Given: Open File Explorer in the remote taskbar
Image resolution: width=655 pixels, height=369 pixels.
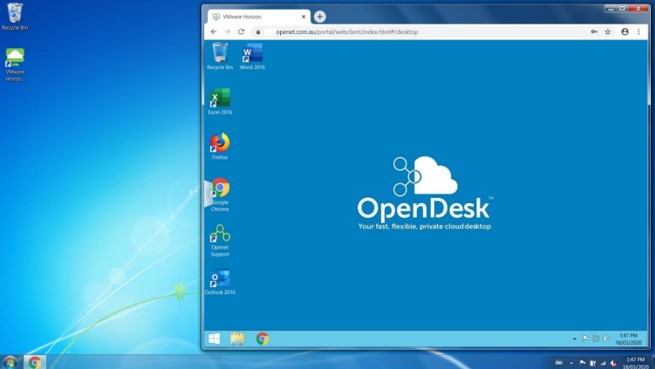Looking at the screenshot, I should tap(237, 338).
